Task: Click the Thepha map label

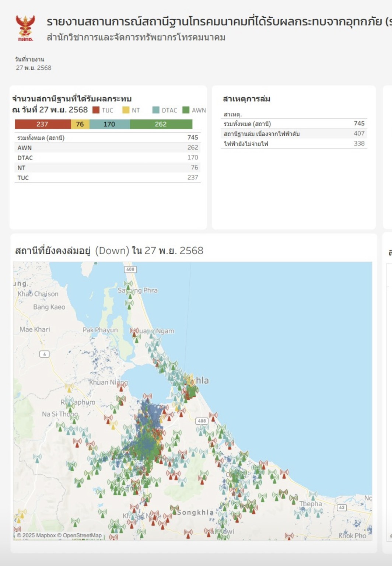Action: (311, 504)
